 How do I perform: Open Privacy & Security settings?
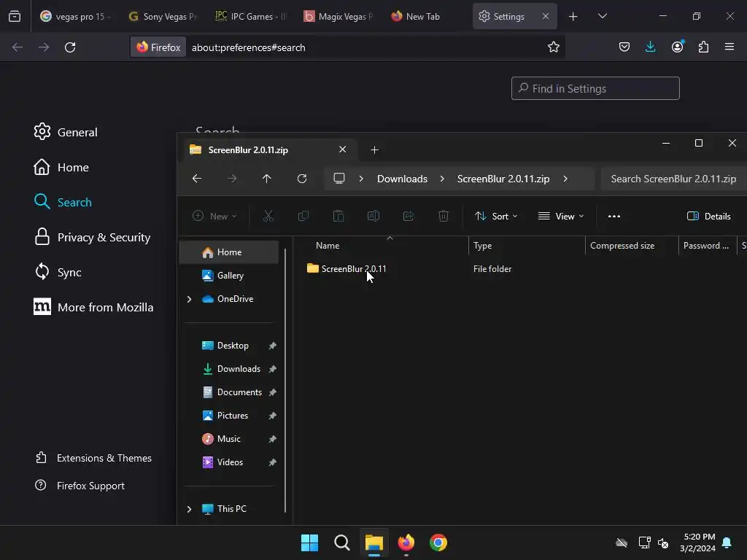[93, 237]
